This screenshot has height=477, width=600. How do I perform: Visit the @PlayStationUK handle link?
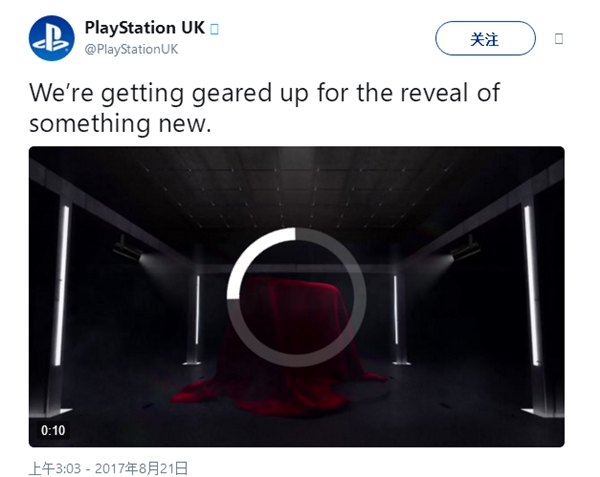coord(131,49)
